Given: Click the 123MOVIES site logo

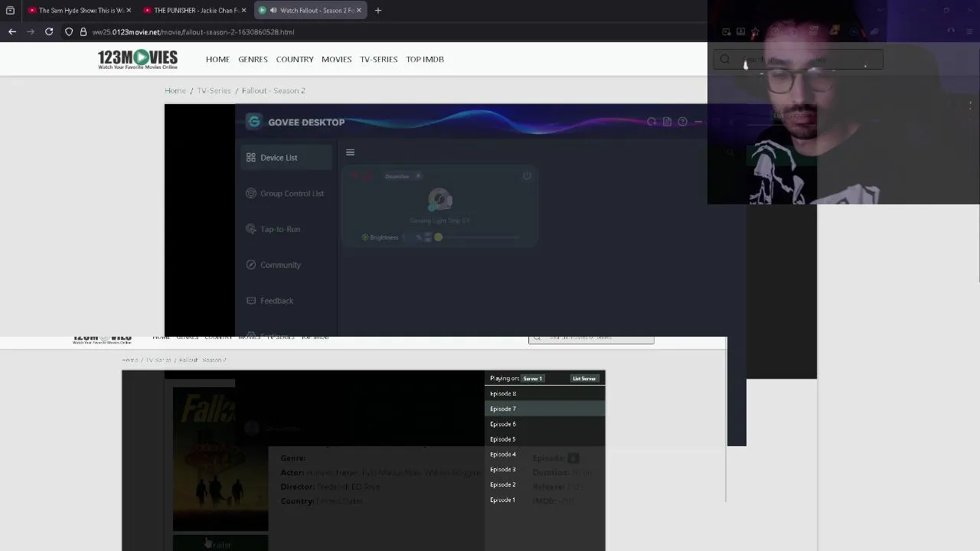Looking at the screenshot, I should click(x=138, y=60).
